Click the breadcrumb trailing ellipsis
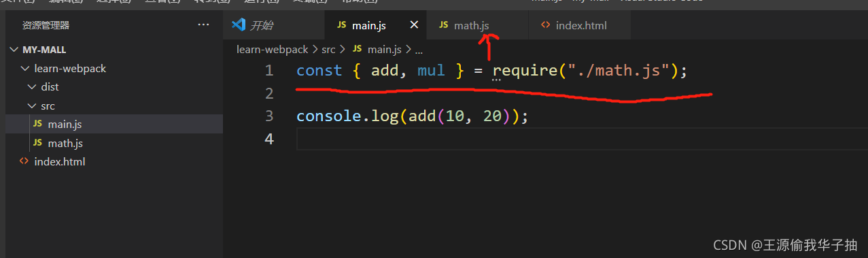 click(x=419, y=50)
